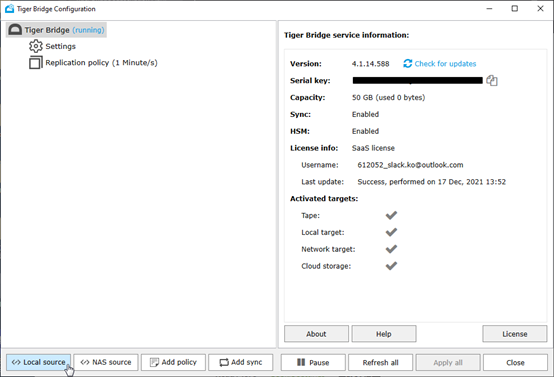Close the configuration with Close button
Viewport: 554px width, 377px height.
pos(515,363)
